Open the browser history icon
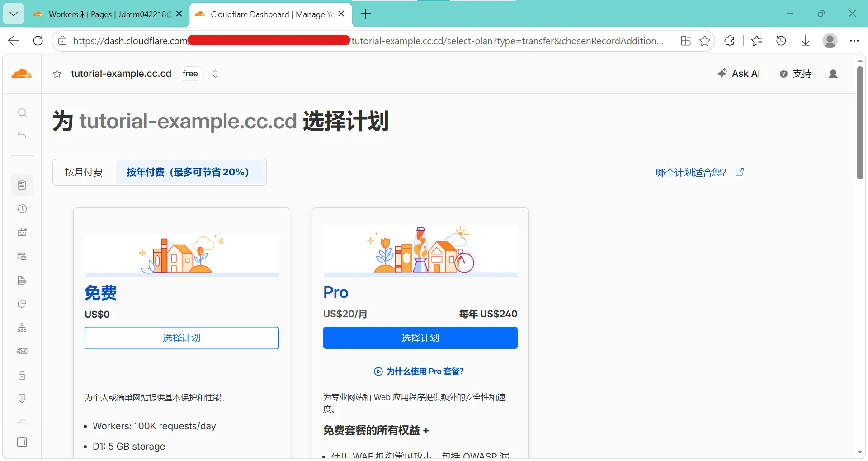The image size is (868, 461). coord(781,41)
